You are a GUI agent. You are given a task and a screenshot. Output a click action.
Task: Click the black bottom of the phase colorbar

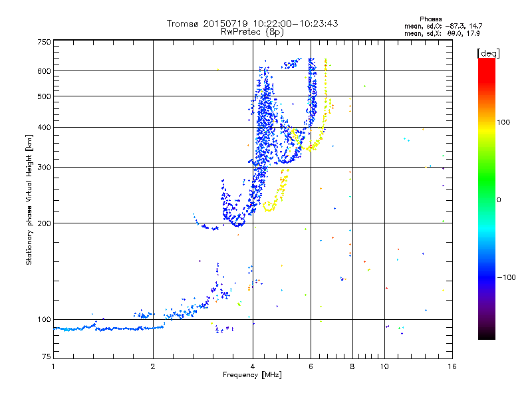coord(487,333)
